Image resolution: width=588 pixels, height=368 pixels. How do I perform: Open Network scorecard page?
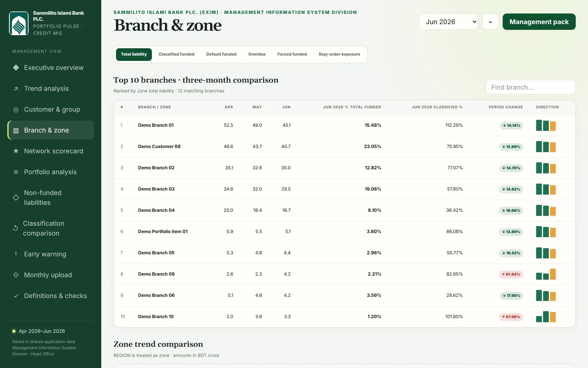51,151
